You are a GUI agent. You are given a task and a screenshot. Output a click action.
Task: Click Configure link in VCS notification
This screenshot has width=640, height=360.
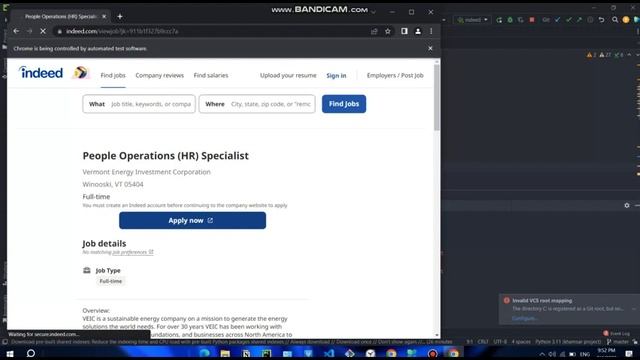[x=524, y=318]
